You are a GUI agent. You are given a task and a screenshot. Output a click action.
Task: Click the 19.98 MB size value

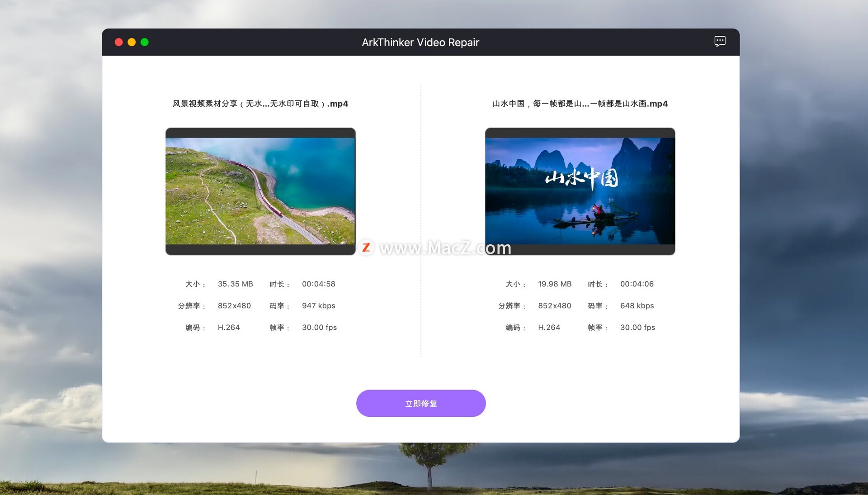[x=555, y=284]
